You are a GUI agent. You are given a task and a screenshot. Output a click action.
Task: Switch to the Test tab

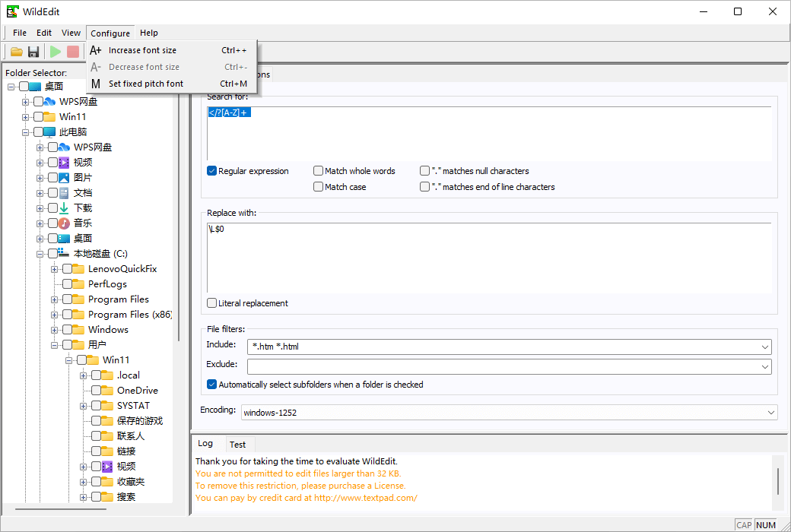[237, 445]
